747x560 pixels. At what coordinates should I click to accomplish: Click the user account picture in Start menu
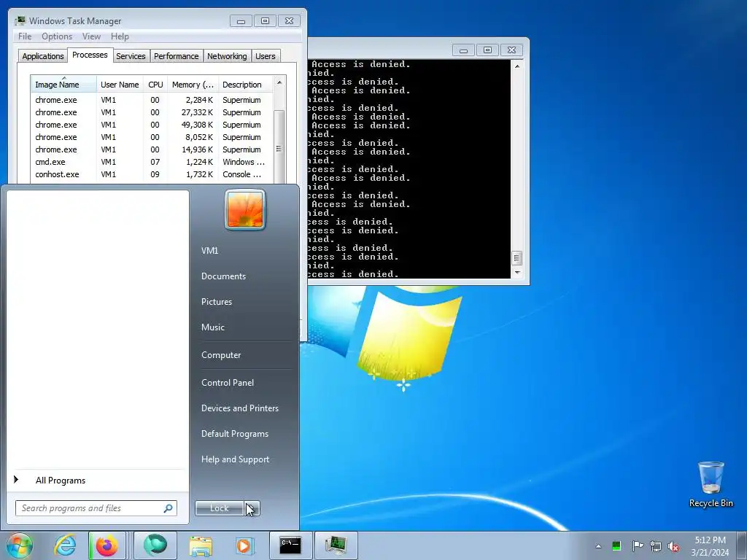245,209
